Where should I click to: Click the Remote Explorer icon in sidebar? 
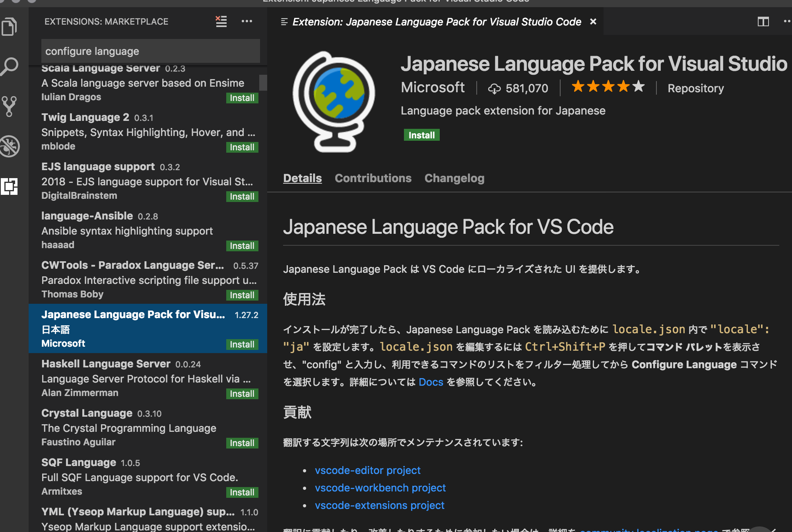coord(11,184)
